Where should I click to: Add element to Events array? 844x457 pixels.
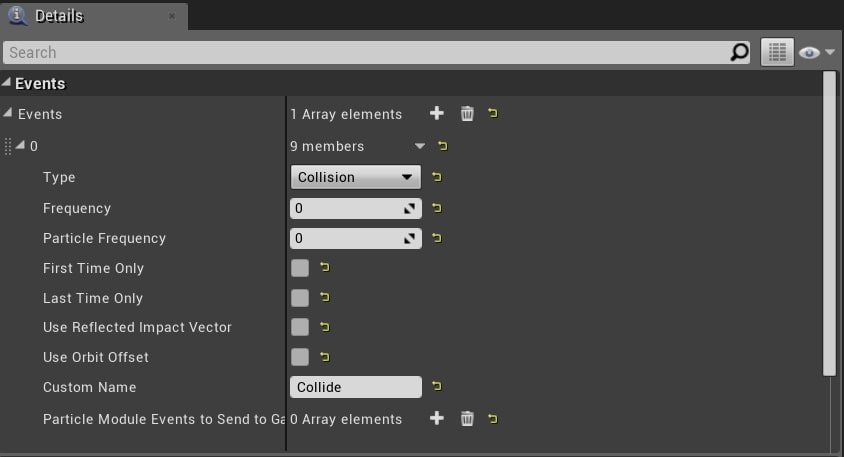tap(437, 113)
